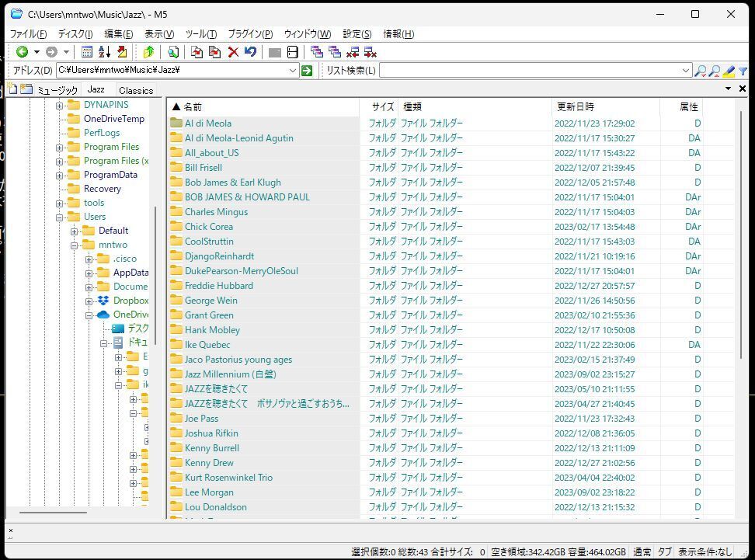Switch to the Classics tab
This screenshot has height=560, width=755.
click(136, 90)
